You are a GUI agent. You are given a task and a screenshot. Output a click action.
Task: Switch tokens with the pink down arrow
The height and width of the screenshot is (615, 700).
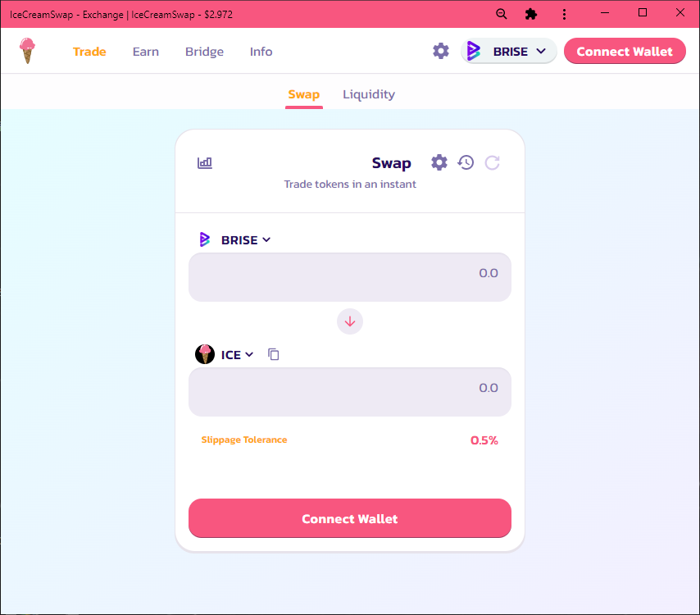(x=350, y=321)
